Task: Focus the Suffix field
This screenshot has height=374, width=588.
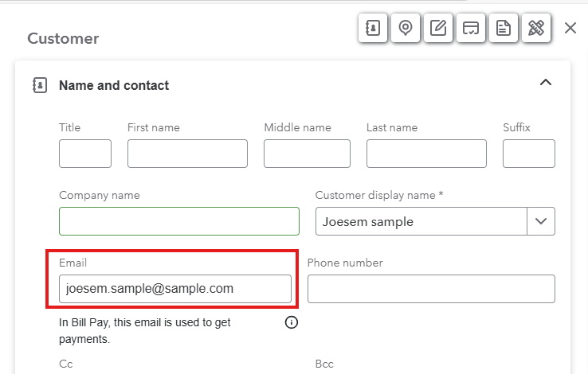Action: coord(529,154)
